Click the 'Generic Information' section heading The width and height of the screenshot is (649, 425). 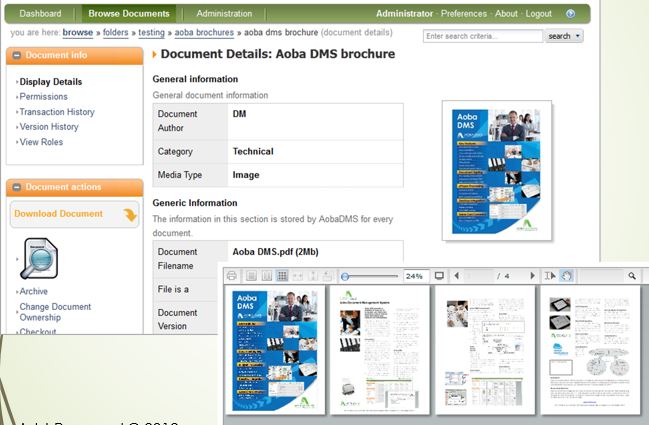coord(195,203)
